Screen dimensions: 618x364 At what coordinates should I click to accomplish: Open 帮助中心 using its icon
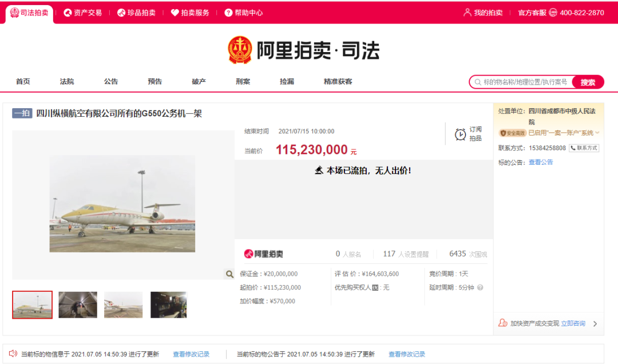click(228, 12)
